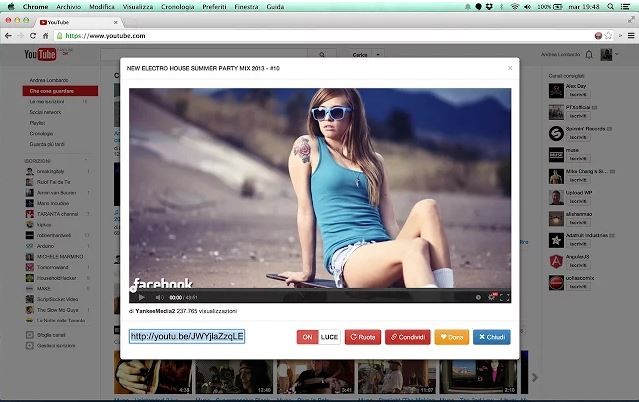Click the orange Dona button
Screen dimensions: 639x402
452,337
